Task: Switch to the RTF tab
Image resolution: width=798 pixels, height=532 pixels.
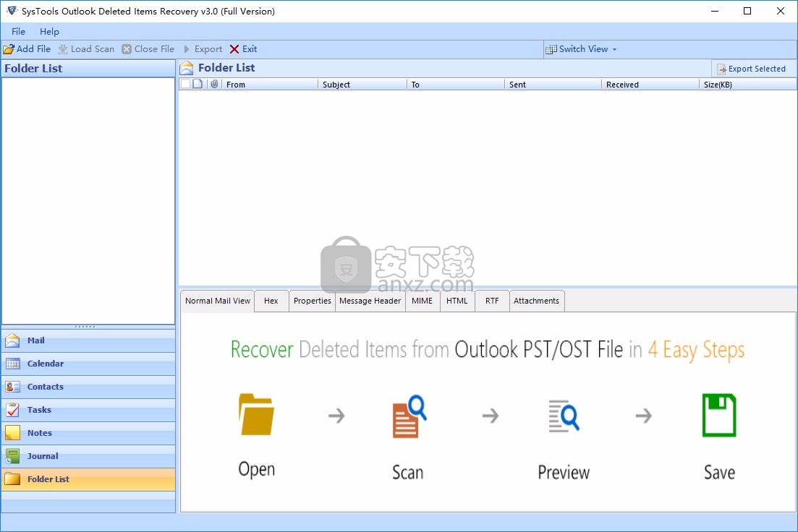Action: click(x=492, y=301)
